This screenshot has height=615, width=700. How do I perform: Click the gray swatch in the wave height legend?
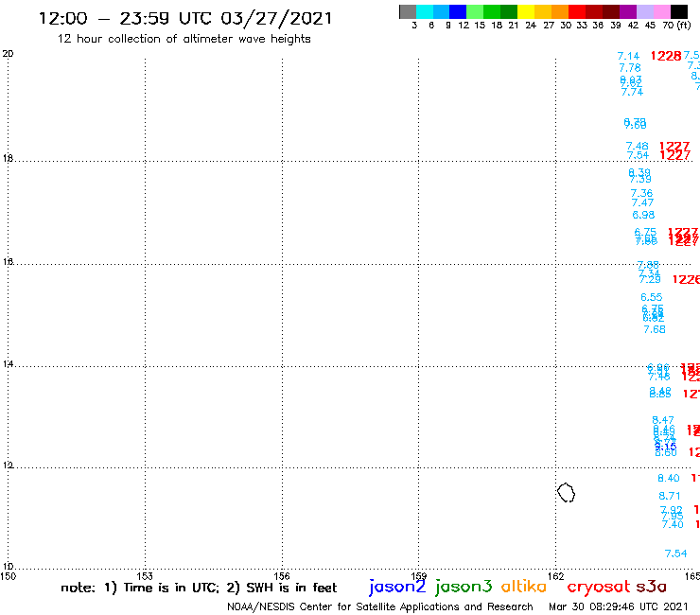408,11
